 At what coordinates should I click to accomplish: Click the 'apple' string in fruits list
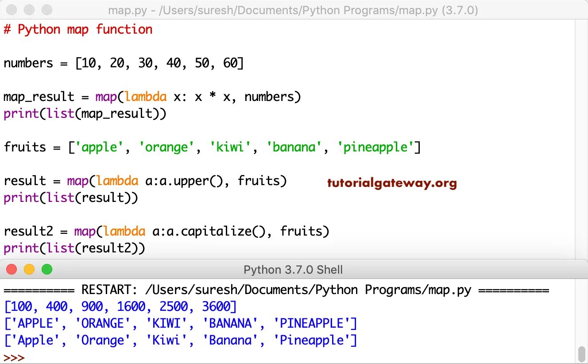pyautogui.click(x=100, y=147)
